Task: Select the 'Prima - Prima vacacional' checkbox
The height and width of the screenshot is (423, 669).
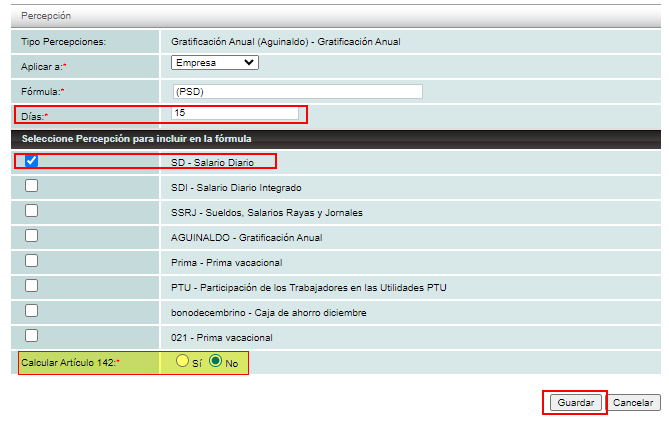Action: 32,261
